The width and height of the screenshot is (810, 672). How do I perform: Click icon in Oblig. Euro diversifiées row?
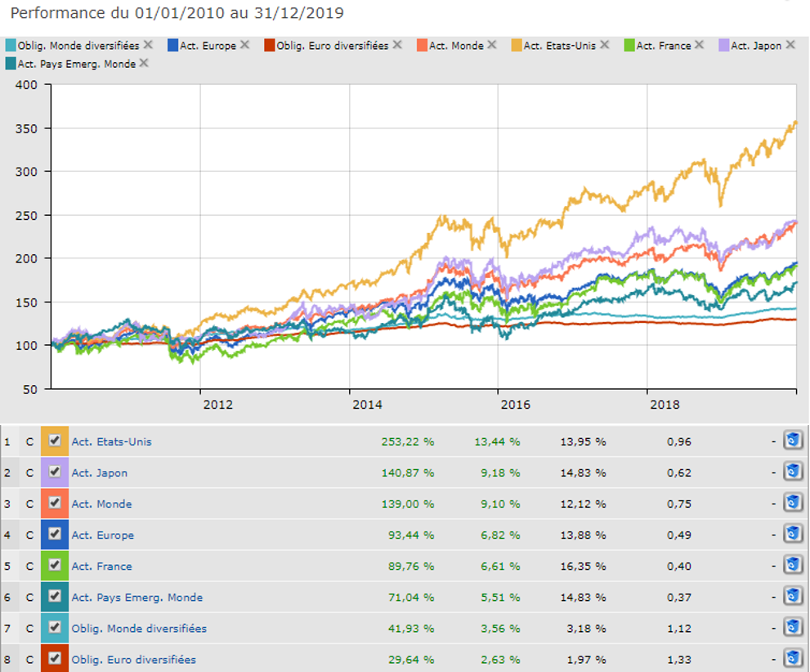[791, 659]
